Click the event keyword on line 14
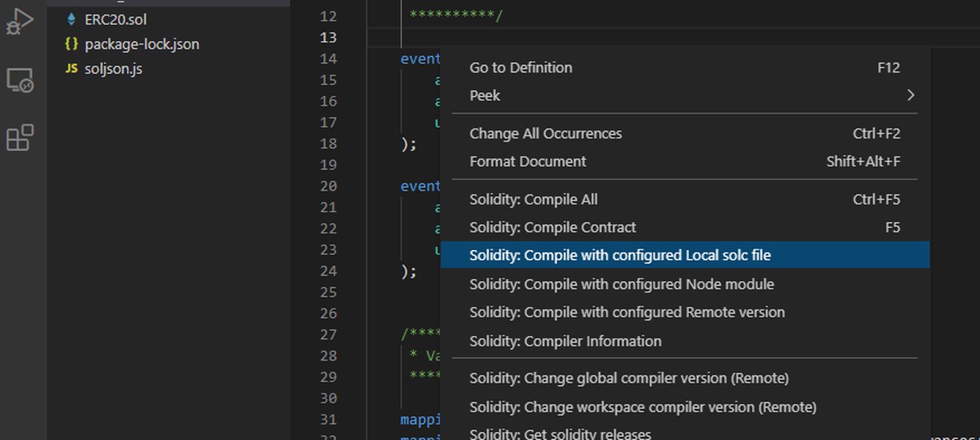Viewport: 980px width, 440px height. [x=420, y=59]
